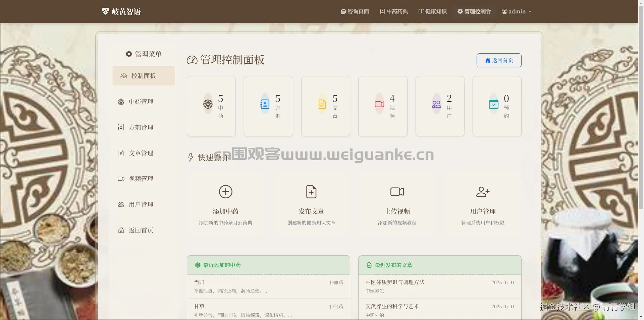644x320 pixels.
Task: Open the 当归 herb entry
Action: [x=268, y=286]
